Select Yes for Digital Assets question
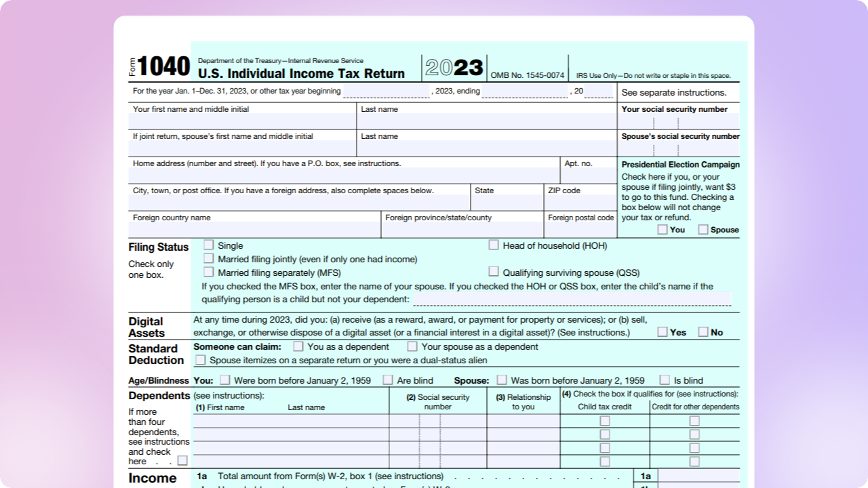This screenshot has width=868, height=488. pos(663,332)
